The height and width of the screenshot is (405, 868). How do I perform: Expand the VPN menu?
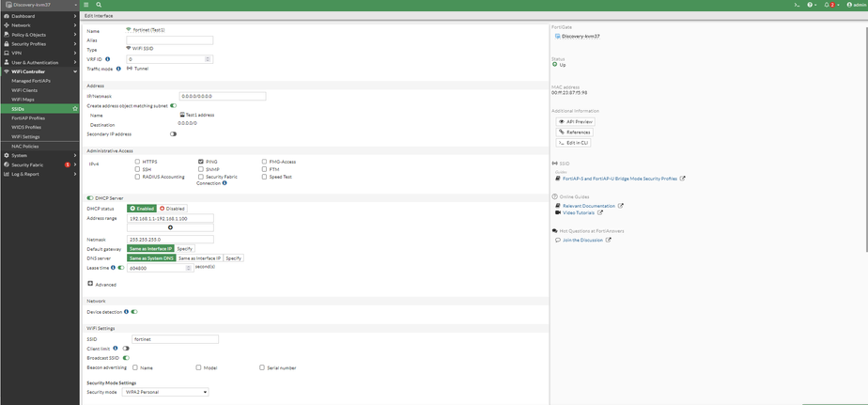click(x=39, y=54)
